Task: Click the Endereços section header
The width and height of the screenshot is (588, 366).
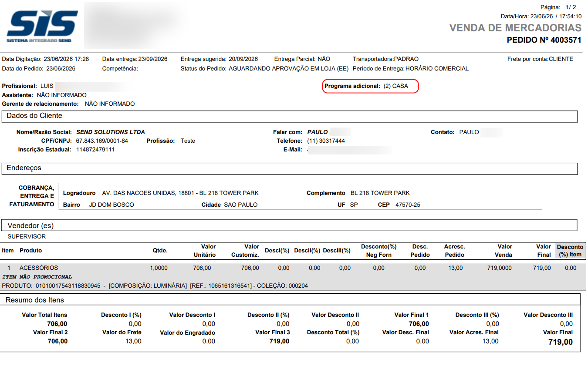Action: coord(290,168)
